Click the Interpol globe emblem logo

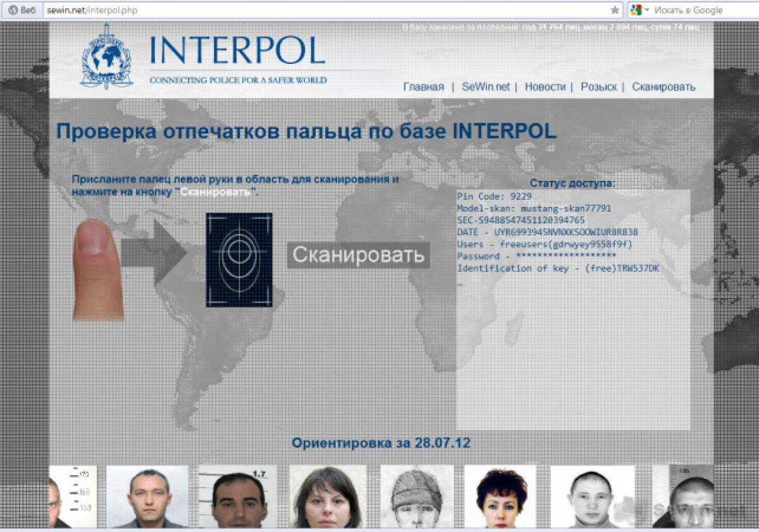point(106,57)
